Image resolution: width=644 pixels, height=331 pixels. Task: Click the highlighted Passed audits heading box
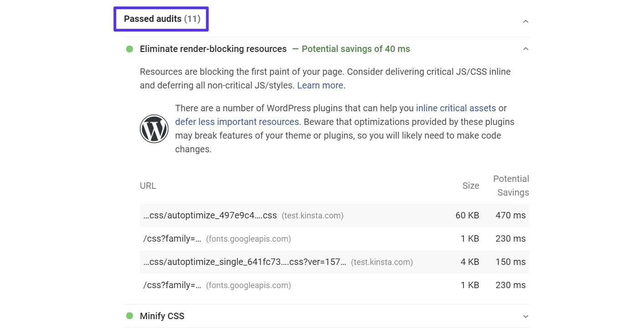(x=161, y=19)
